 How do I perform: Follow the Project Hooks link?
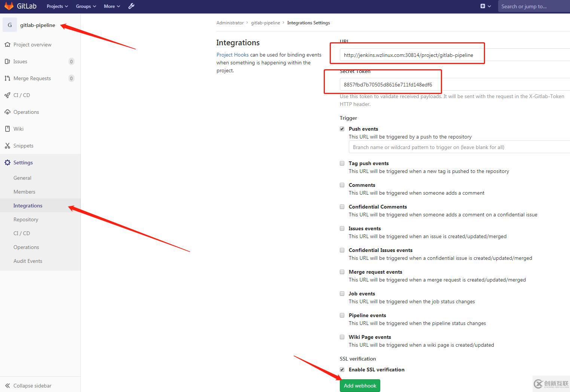[x=232, y=55]
